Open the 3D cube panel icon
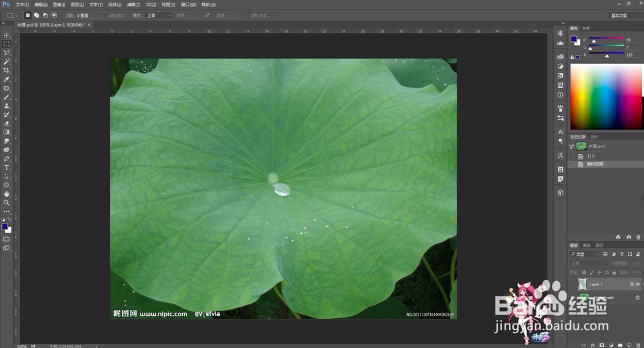The width and height of the screenshot is (644, 348). [x=560, y=192]
